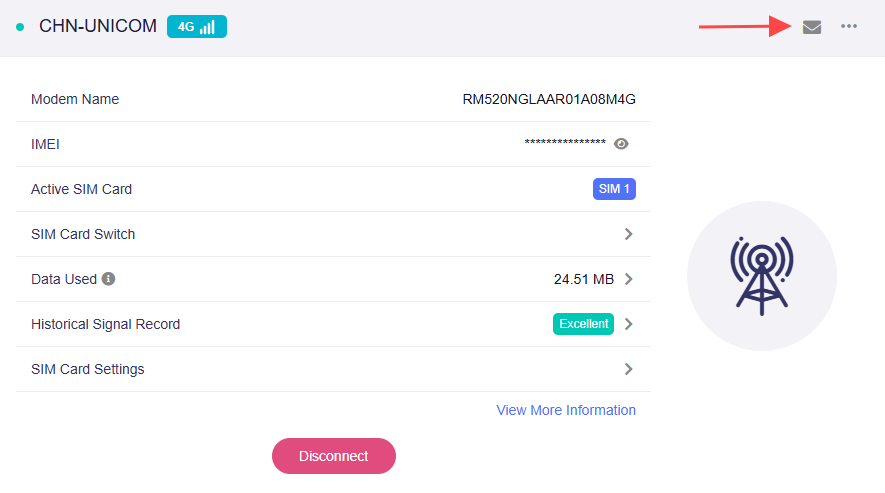This screenshot has width=885, height=493.
Task: Click the SIM Card Switch label
Action: (x=83, y=234)
